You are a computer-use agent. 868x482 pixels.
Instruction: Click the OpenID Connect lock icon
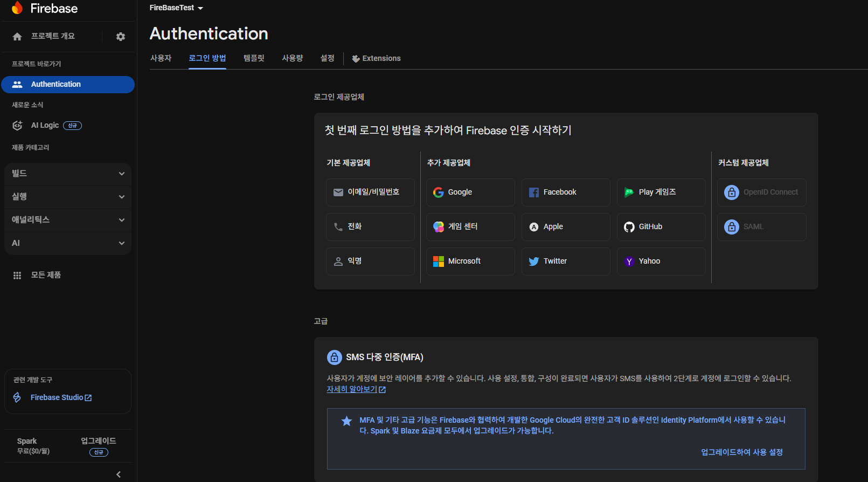click(x=732, y=192)
